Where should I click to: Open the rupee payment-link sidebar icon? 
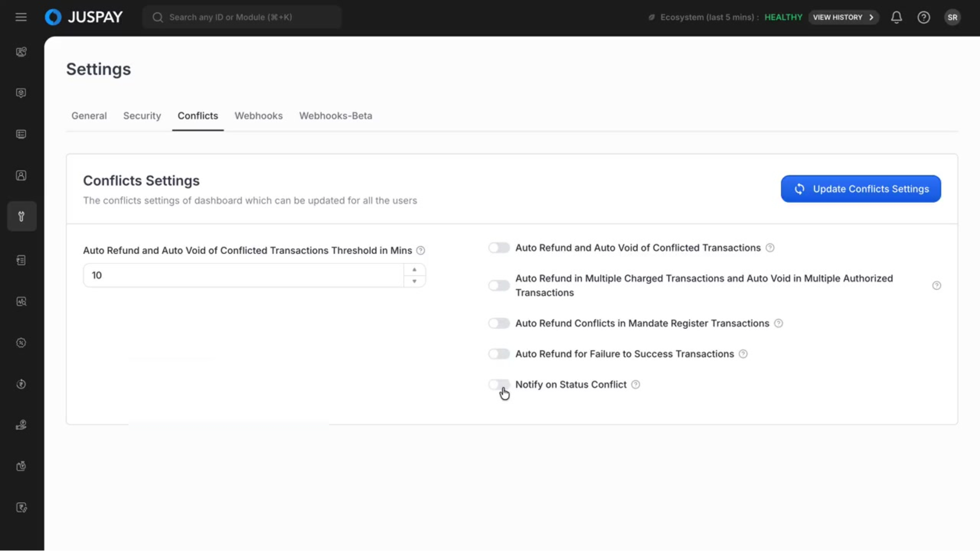[21, 508]
